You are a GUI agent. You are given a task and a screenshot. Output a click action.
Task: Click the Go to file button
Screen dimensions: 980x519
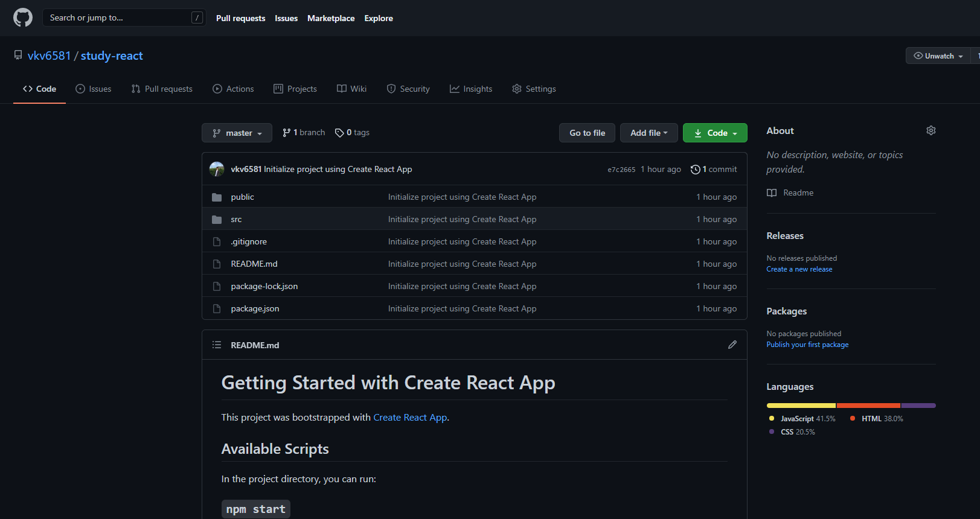(x=587, y=133)
